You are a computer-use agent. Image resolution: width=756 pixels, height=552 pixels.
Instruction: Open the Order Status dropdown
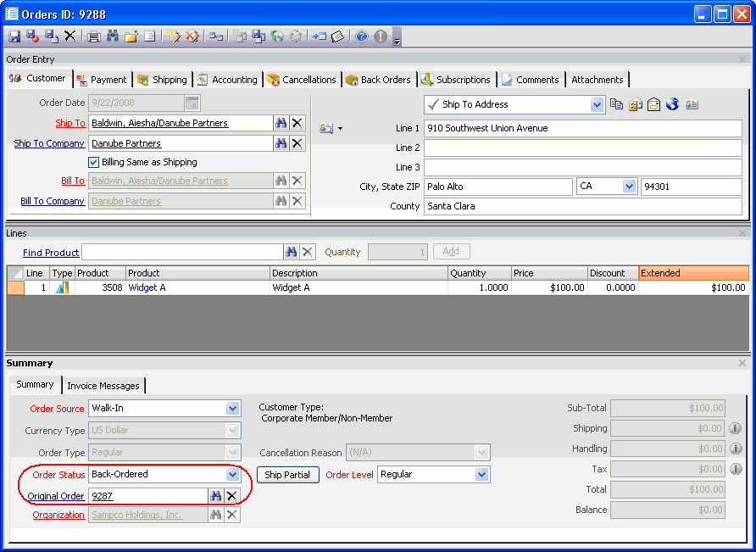coord(232,474)
